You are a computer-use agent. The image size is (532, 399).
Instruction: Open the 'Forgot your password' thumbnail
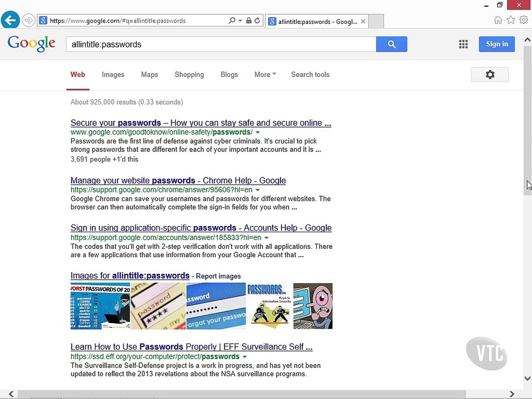216,306
